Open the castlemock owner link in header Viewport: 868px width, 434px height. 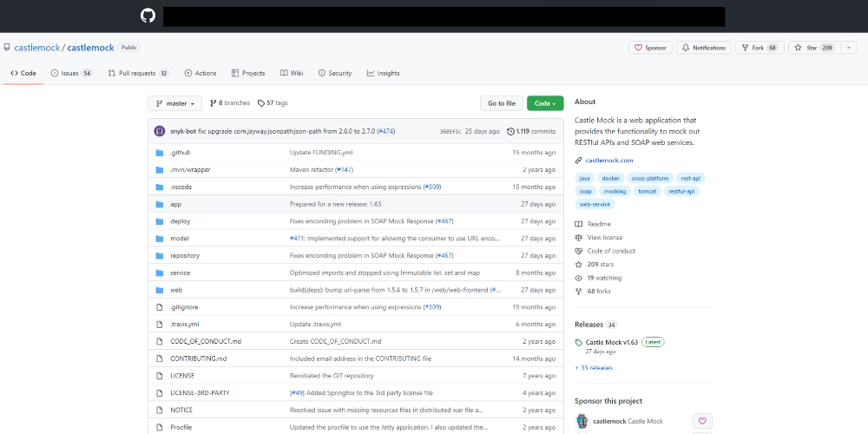point(36,48)
